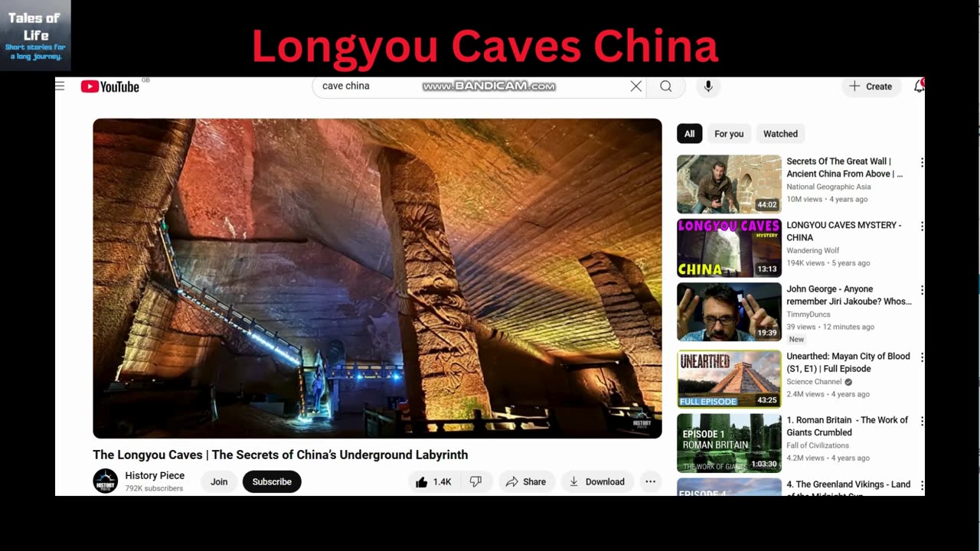Share the Longyou Caves video

click(526, 482)
